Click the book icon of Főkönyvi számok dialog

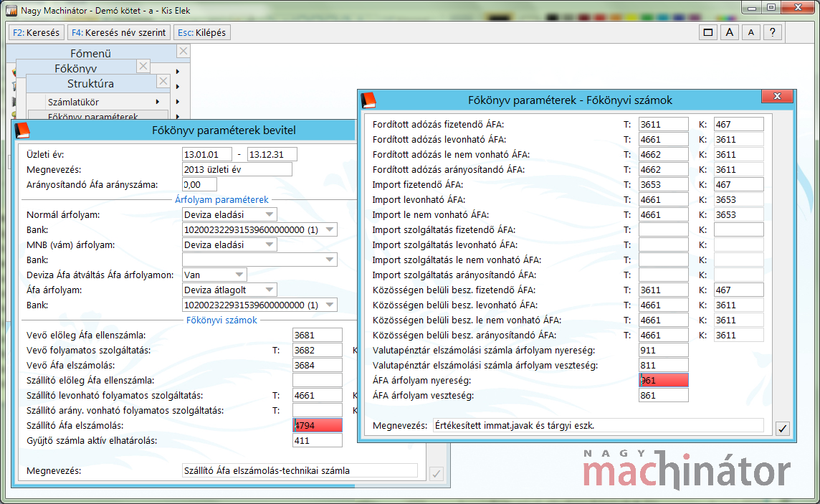click(x=368, y=100)
